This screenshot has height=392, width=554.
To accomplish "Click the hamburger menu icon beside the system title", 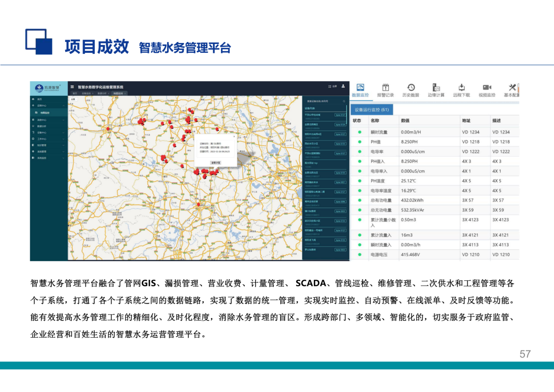I will click(x=72, y=87).
